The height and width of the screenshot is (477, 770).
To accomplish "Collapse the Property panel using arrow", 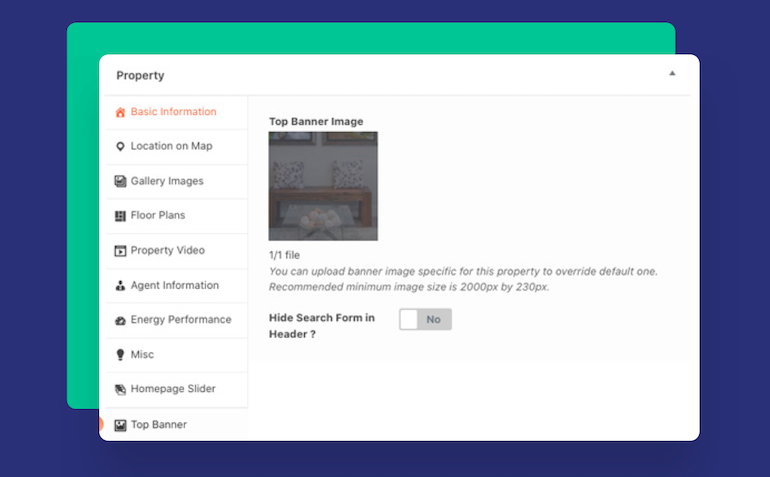I will pos(672,73).
